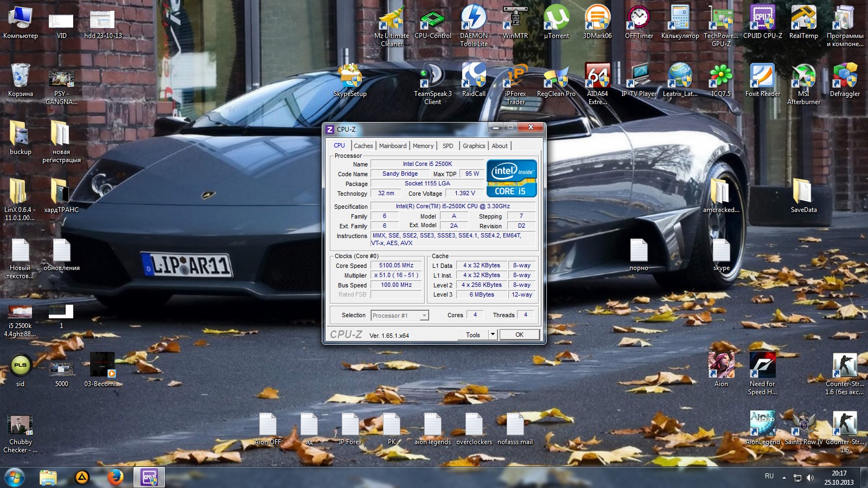The image size is (868, 488).
Task: Launch TeamSpeak 3 Client shortcut
Action: pyautogui.click(x=432, y=83)
